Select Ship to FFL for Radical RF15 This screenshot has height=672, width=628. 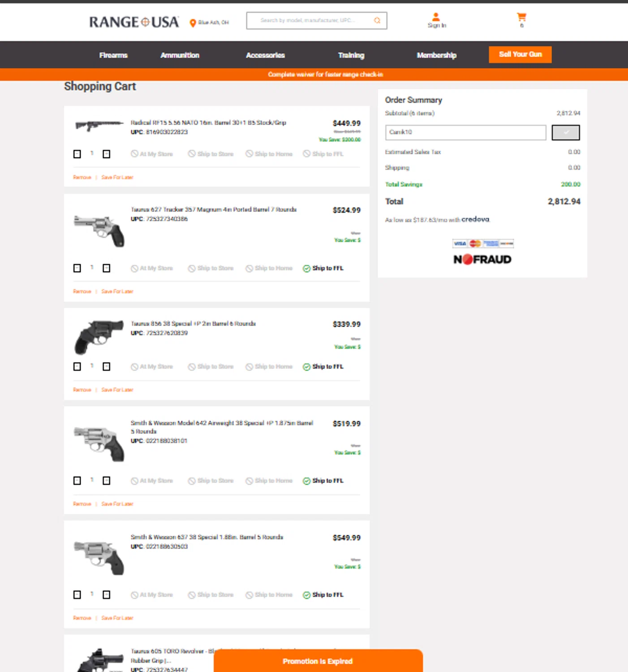coord(323,154)
